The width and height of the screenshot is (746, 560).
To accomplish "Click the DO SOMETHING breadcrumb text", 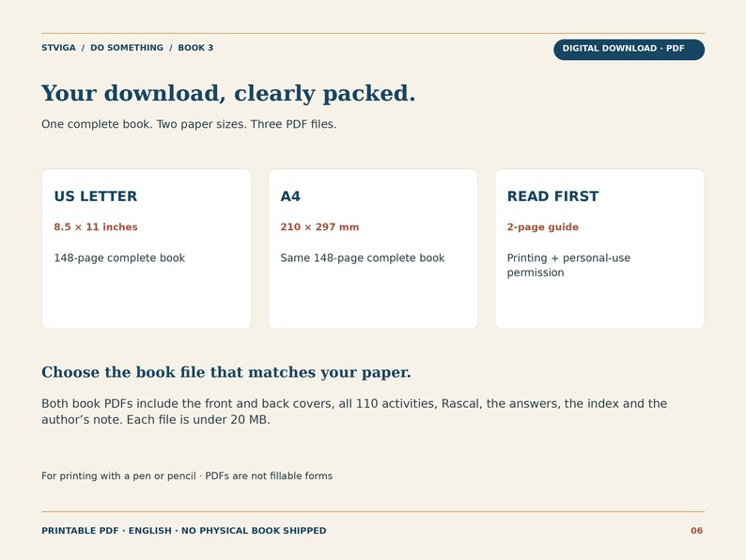I will [127, 48].
